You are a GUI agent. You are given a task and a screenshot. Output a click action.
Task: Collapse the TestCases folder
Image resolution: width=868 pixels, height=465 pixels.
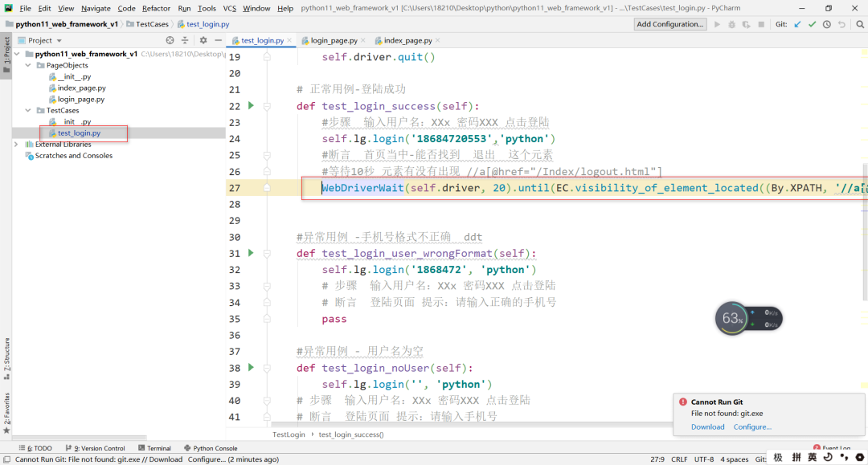(x=28, y=110)
